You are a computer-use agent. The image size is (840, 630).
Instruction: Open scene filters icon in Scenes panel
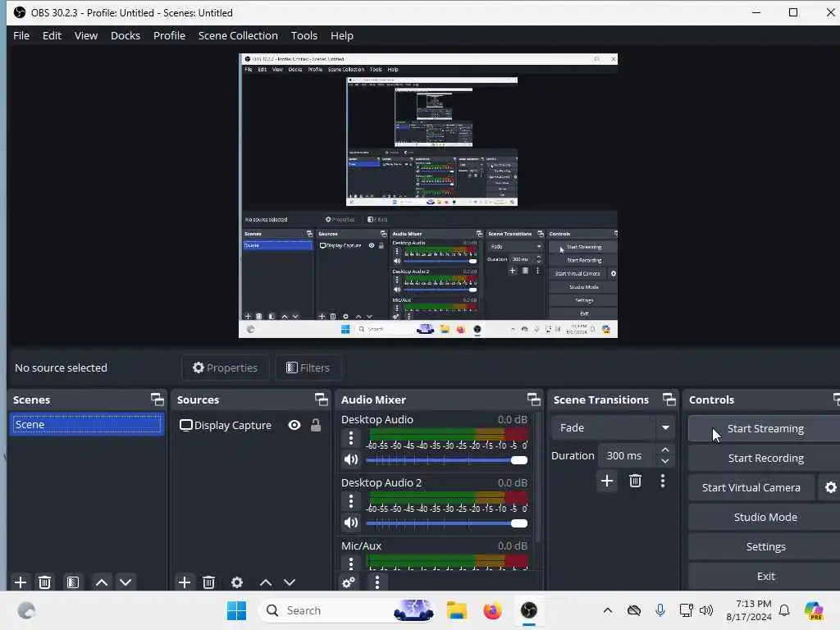pyautogui.click(x=73, y=582)
